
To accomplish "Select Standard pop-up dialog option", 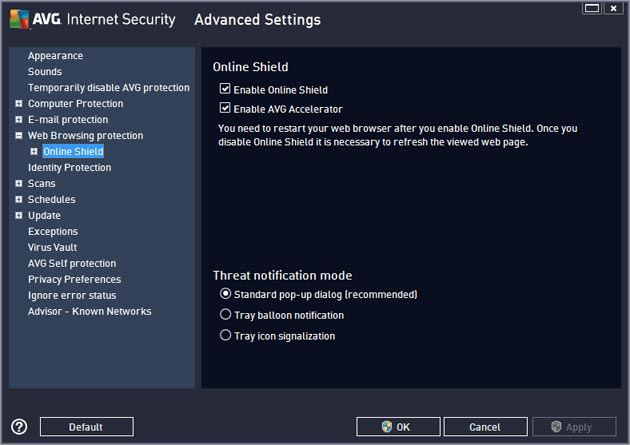I will pyautogui.click(x=225, y=294).
